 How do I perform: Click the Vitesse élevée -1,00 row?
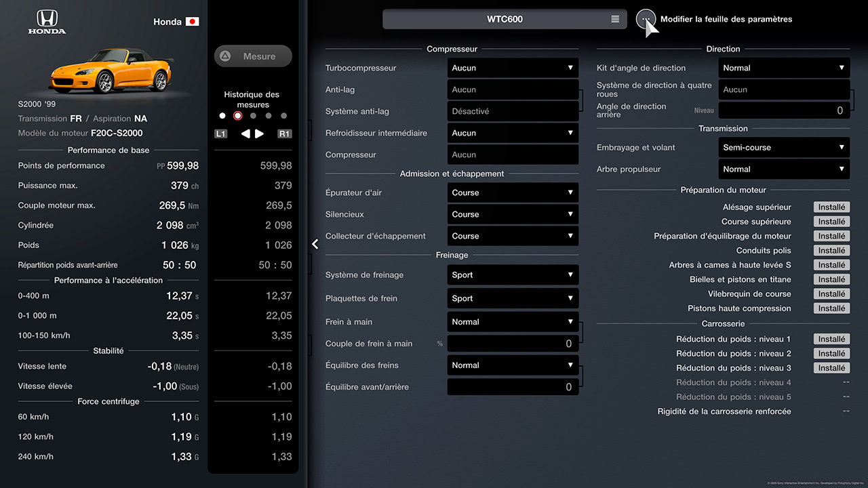[108, 386]
